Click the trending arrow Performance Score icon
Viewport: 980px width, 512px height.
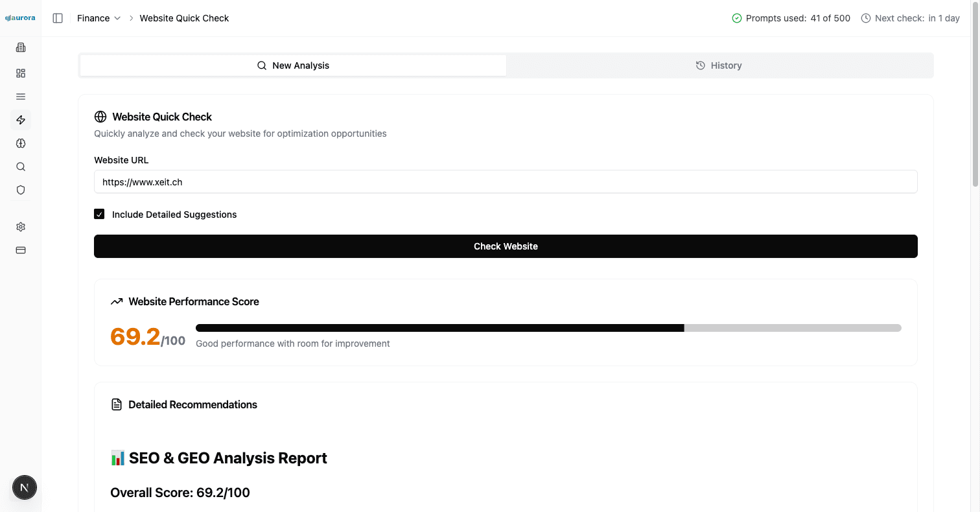pyautogui.click(x=117, y=301)
